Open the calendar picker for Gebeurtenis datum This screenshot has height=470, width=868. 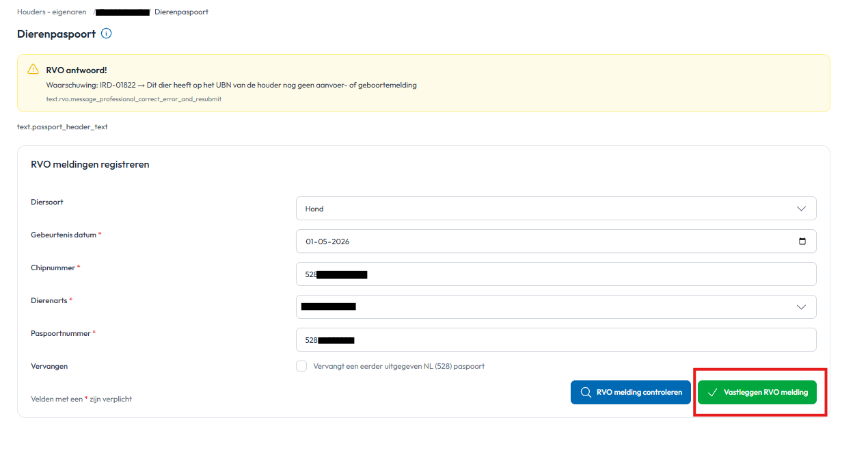[x=802, y=241]
